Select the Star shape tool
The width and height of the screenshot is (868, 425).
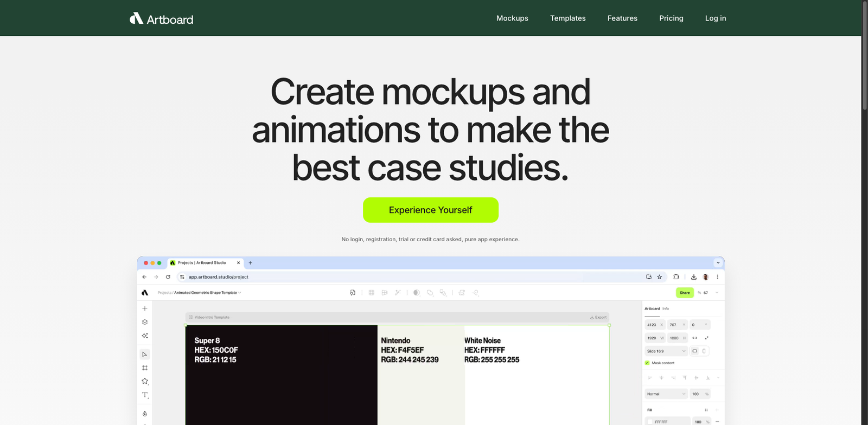145,381
